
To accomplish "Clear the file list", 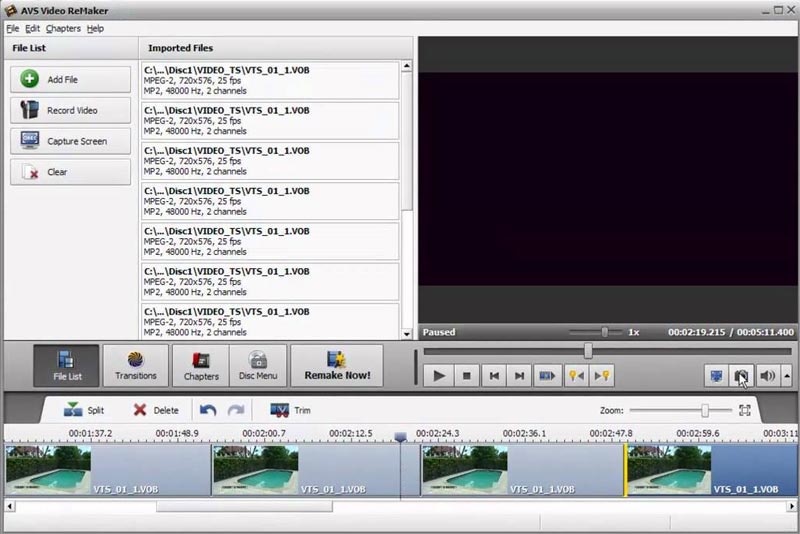I will [70, 172].
